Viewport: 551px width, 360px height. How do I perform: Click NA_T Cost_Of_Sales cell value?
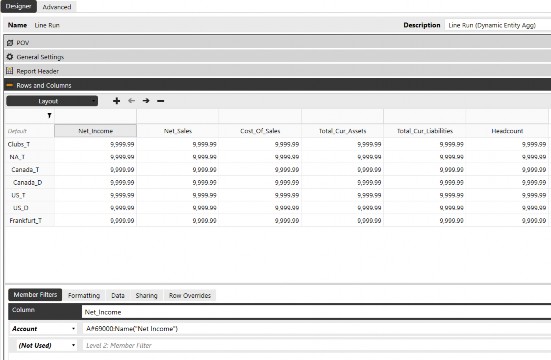tap(287, 157)
